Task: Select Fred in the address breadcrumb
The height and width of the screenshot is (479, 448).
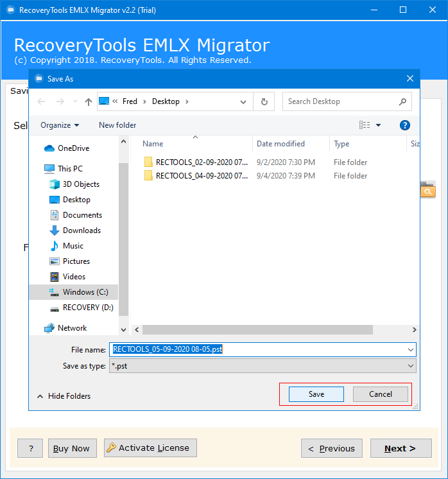Action: (130, 101)
